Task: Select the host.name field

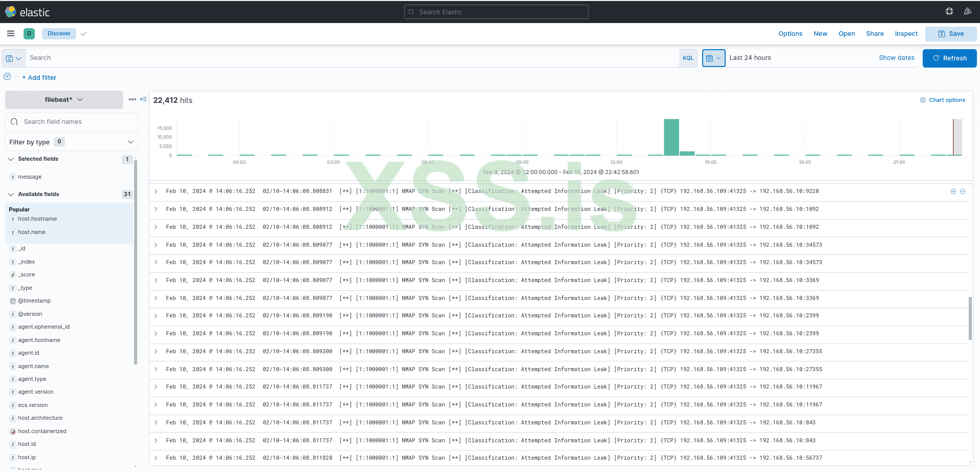Action: coord(32,232)
